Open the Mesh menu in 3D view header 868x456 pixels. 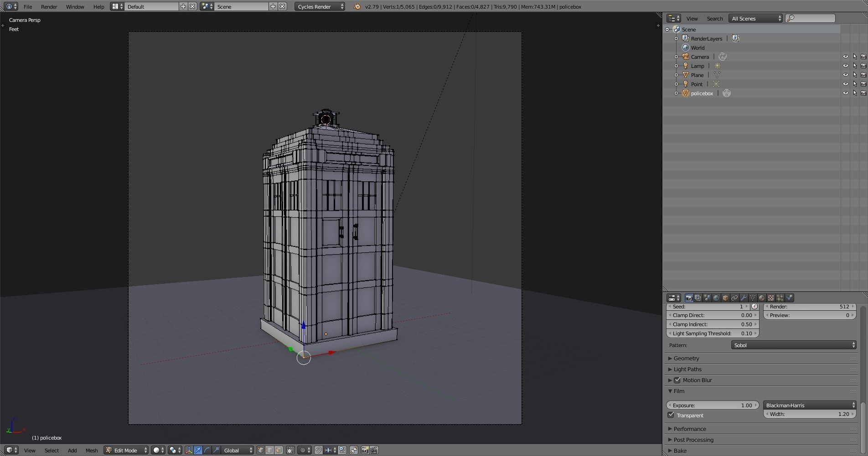coord(92,450)
